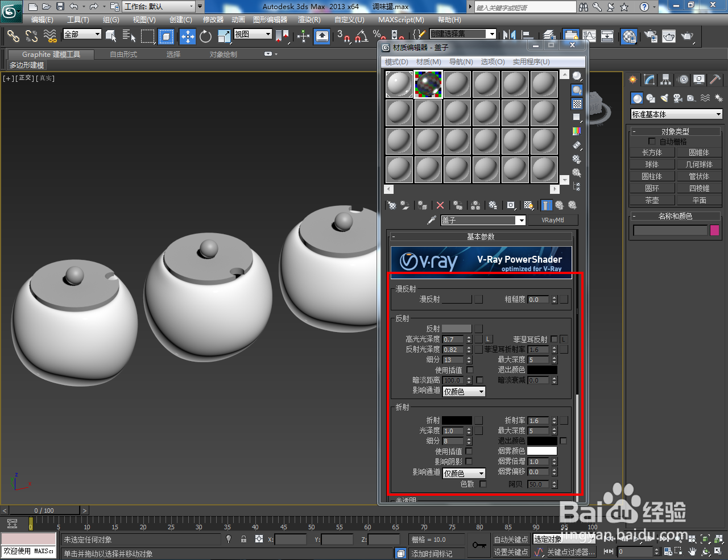This screenshot has height=560, width=728.
Task: Toggle the sample slot Background checker icon
Action: click(577, 104)
